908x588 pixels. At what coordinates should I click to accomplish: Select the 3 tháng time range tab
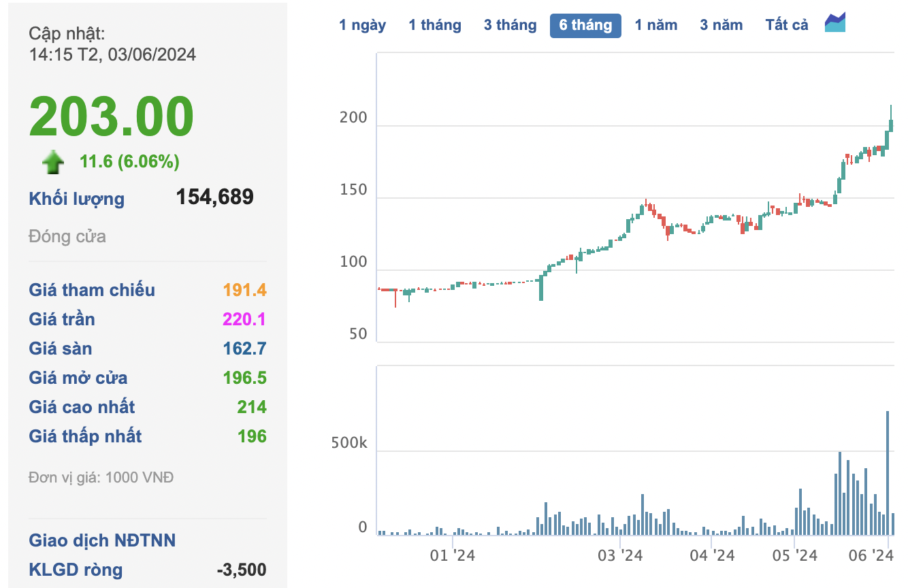tap(510, 25)
